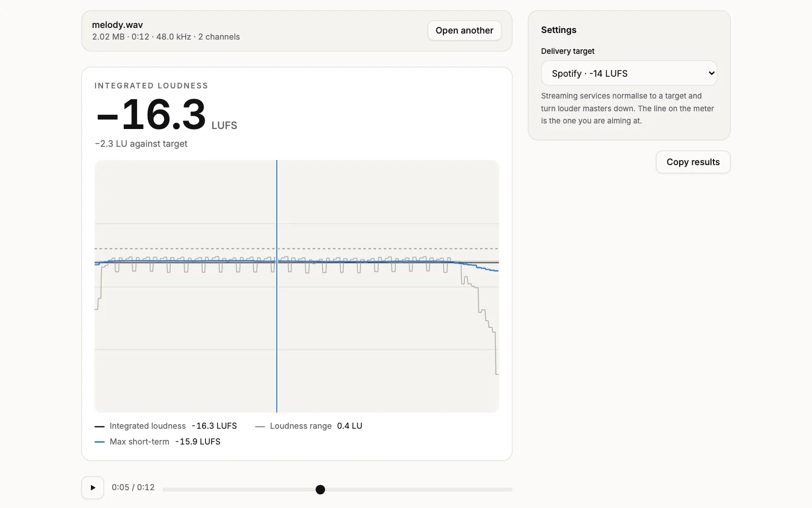Click the Settings heading
This screenshot has height=508, width=812.
[x=559, y=30]
